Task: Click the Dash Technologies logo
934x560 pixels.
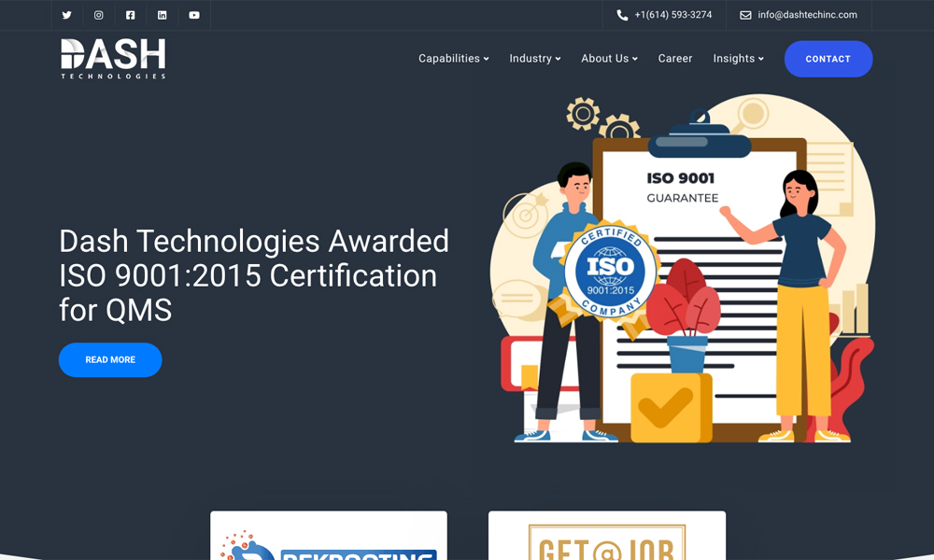Action: (x=113, y=59)
